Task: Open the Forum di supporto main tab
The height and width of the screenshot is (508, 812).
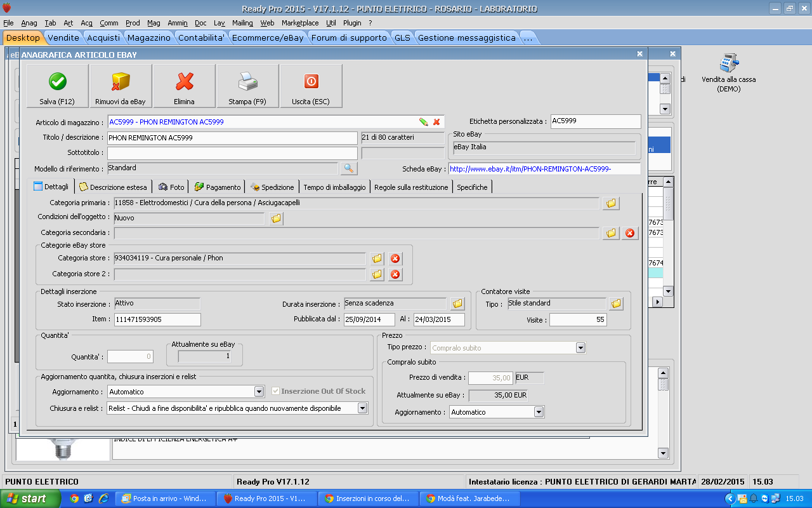Action: (x=349, y=37)
